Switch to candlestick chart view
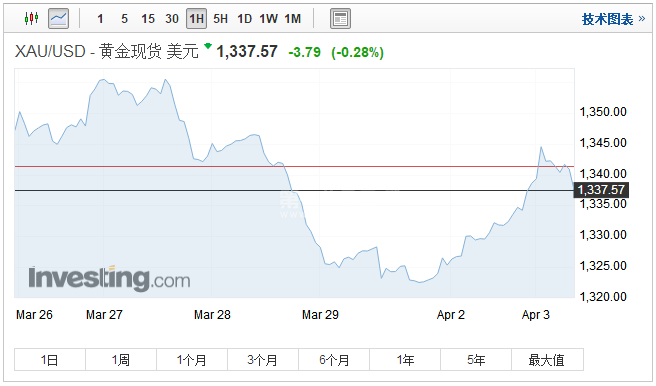 point(31,18)
